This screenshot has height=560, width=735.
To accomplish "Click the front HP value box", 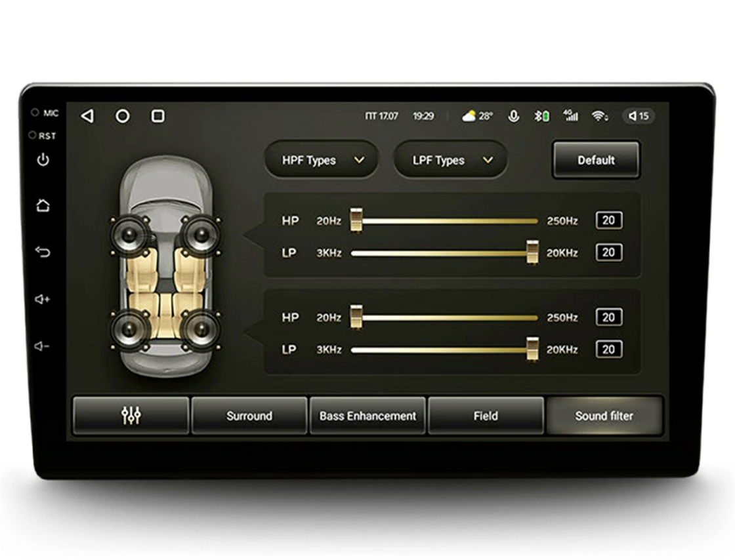I will pyautogui.click(x=609, y=220).
